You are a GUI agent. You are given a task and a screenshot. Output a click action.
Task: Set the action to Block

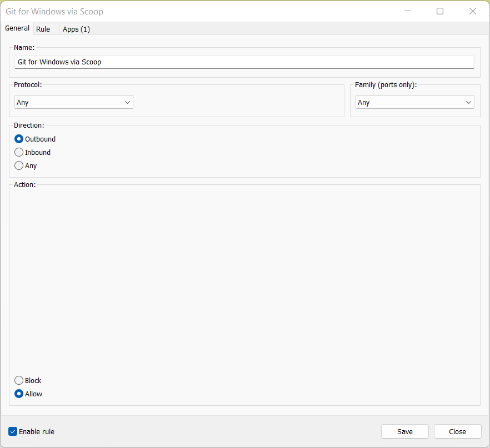(x=18, y=380)
